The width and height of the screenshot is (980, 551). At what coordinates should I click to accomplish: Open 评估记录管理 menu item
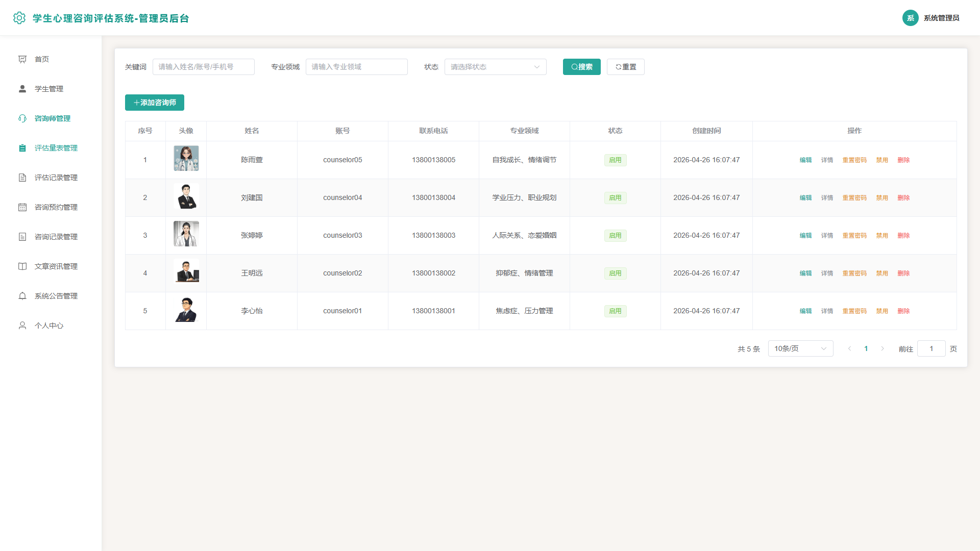click(56, 178)
